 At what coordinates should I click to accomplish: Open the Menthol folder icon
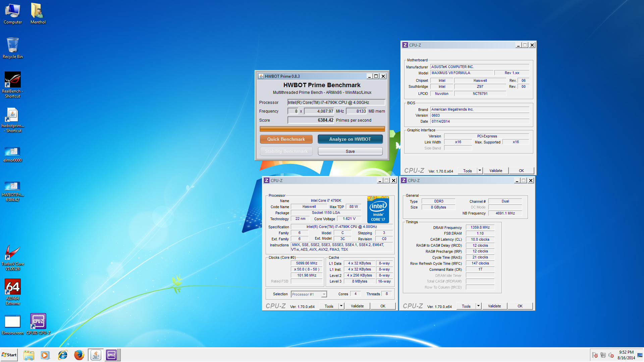(38, 14)
